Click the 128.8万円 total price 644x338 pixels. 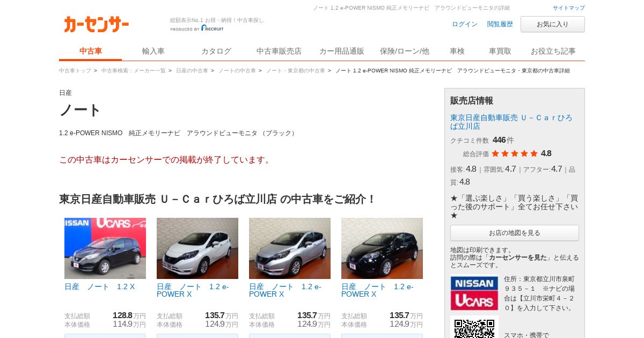129,315
